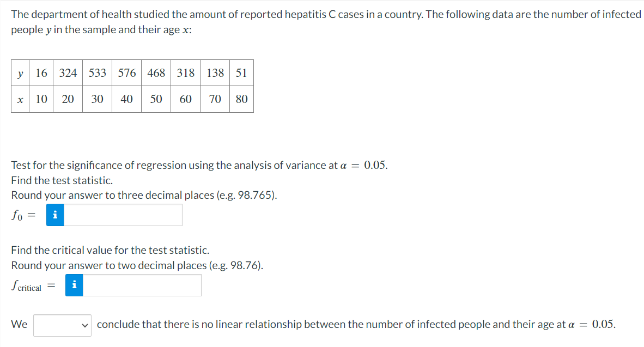Click the table cell with y value 576
The width and height of the screenshot is (644, 347).
coord(126,72)
